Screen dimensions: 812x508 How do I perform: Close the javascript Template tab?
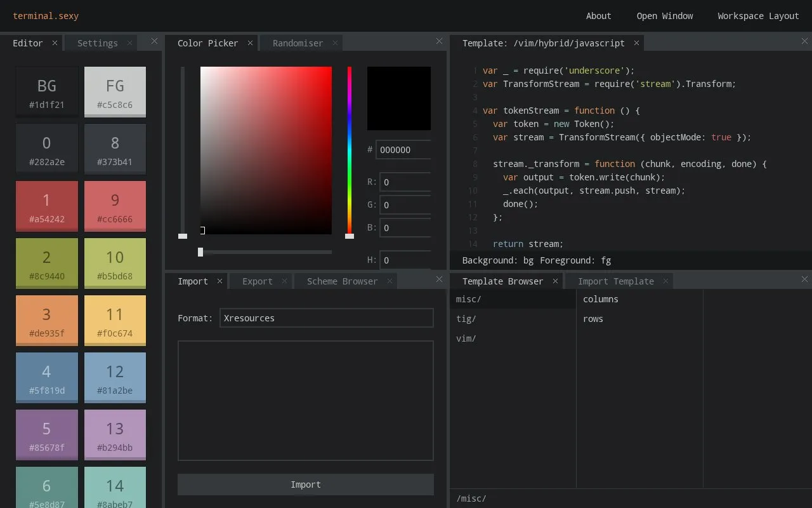tap(636, 43)
